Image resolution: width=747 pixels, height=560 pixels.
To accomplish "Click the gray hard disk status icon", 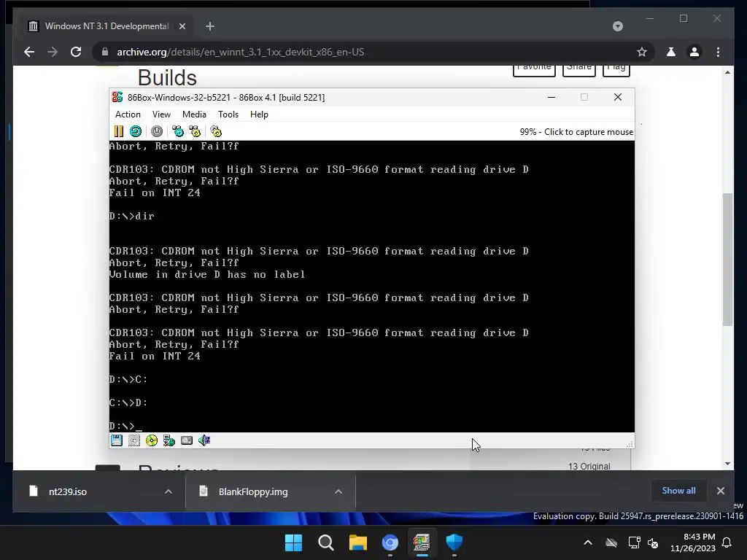I will pyautogui.click(x=187, y=440).
